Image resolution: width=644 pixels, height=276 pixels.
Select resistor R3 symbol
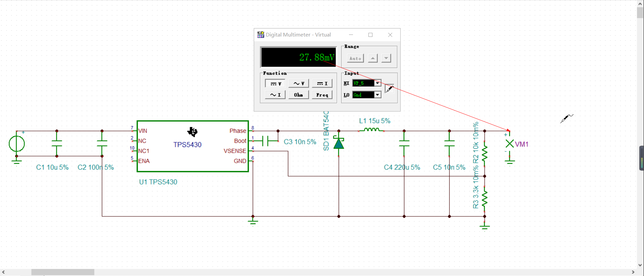(484, 198)
